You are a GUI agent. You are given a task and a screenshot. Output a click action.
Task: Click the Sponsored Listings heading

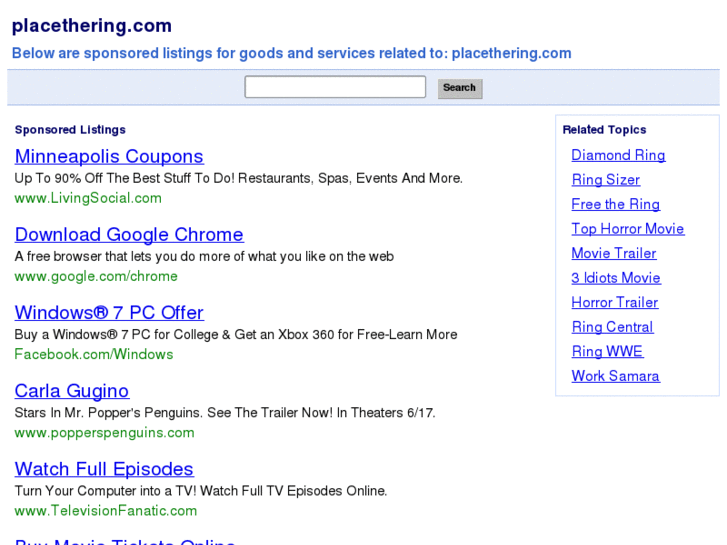tap(70, 130)
